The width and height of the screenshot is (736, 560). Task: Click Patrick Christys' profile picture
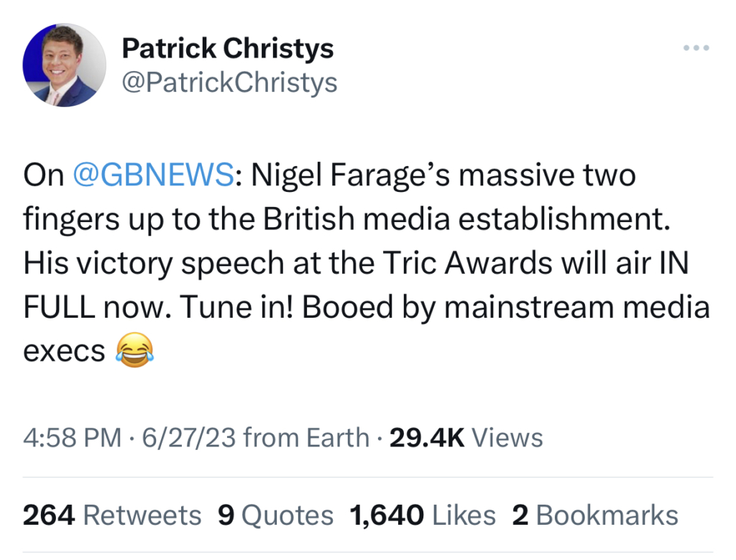[x=65, y=65]
